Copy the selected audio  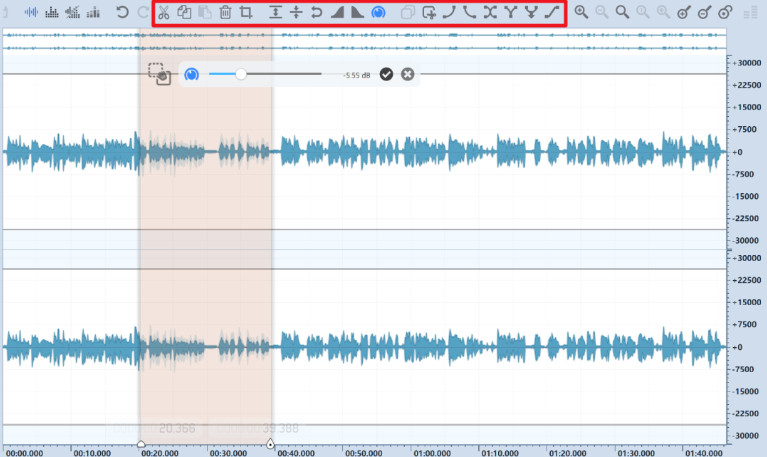184,12
